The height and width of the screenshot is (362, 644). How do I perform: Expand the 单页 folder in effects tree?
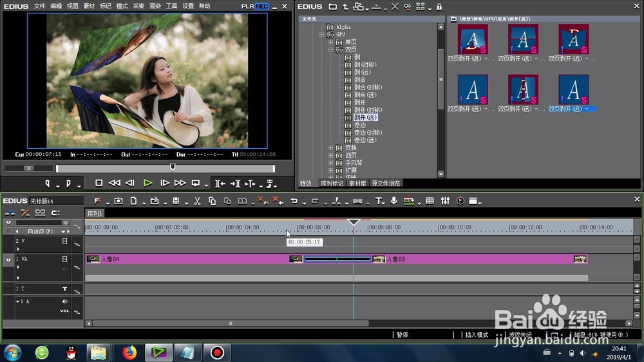click(330, 43)
